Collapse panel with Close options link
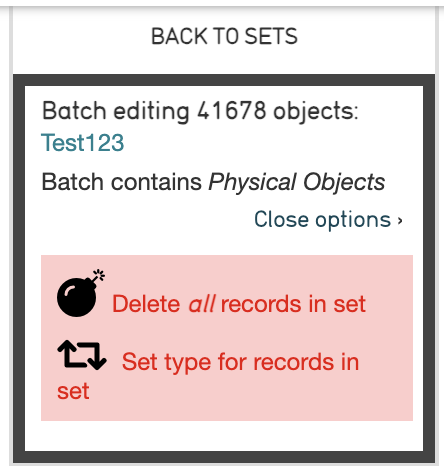This screenshot has width=444, height=466. click(328, 219)
